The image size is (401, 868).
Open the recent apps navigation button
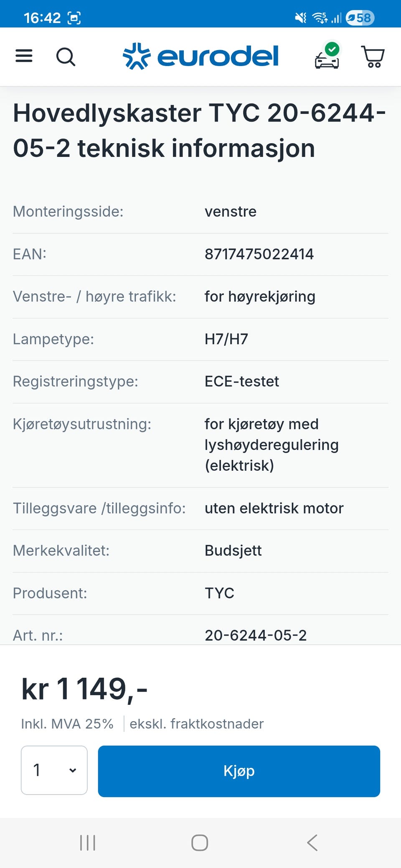(88, 843)
